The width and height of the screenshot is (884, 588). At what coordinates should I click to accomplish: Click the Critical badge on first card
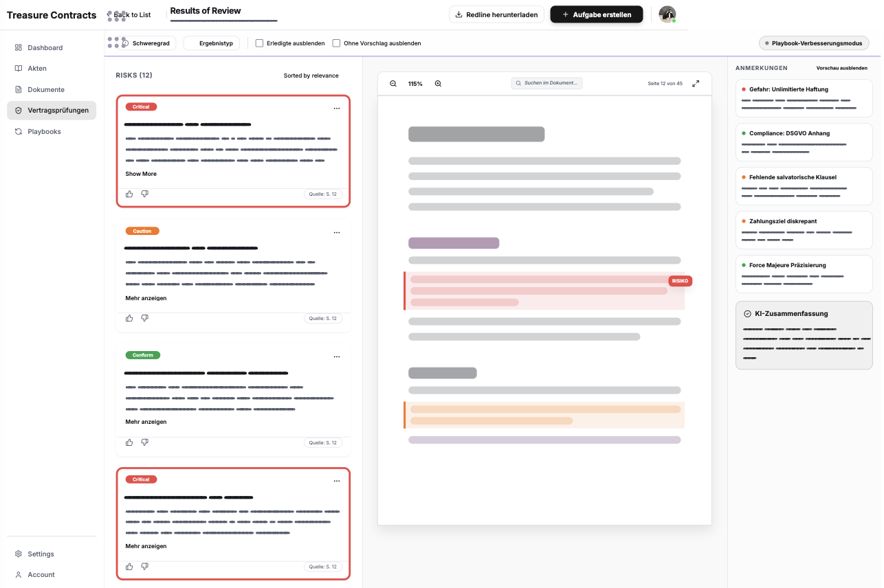point(141,106)
